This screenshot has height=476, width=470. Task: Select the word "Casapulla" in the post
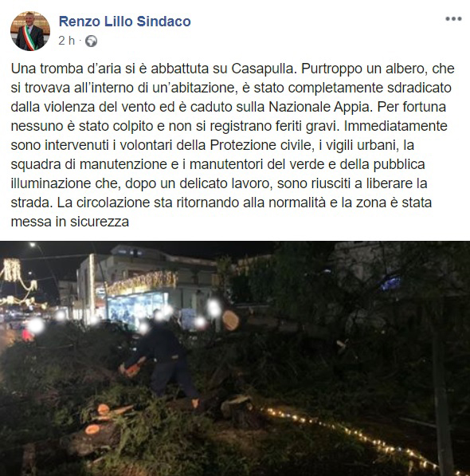263,69
